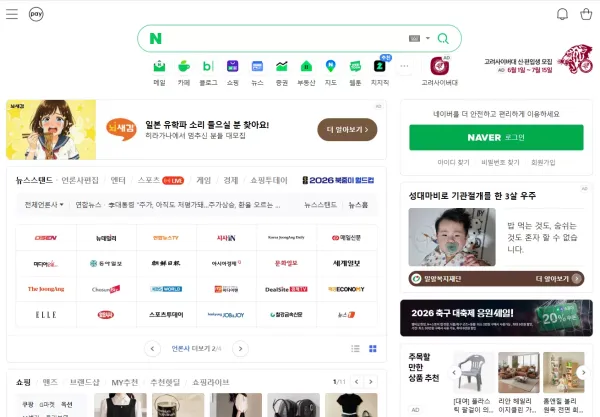600x417 pixels.
Task: Open the on-screen keyboard icon
Action: tap(414, 38)
